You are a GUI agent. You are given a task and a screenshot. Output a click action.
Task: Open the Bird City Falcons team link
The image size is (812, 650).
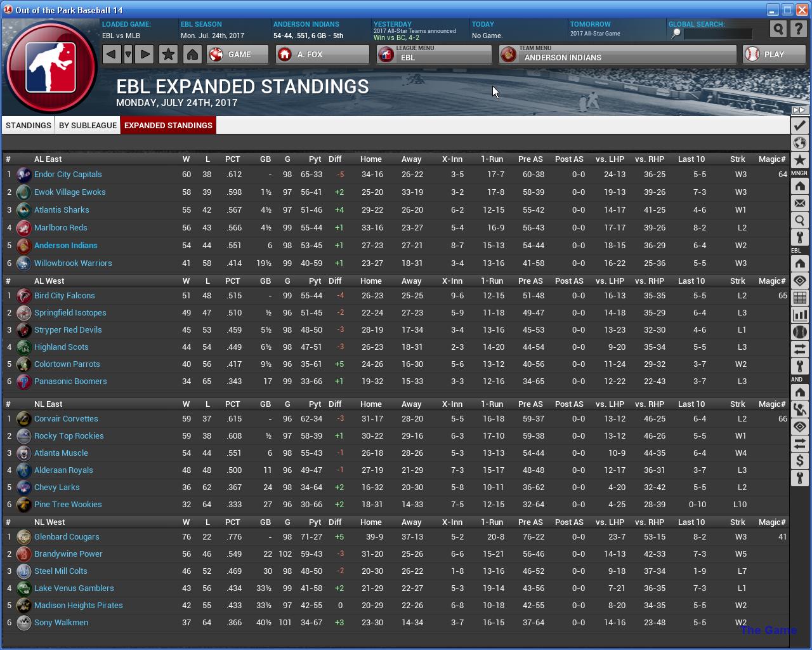(x=65, y=296)
